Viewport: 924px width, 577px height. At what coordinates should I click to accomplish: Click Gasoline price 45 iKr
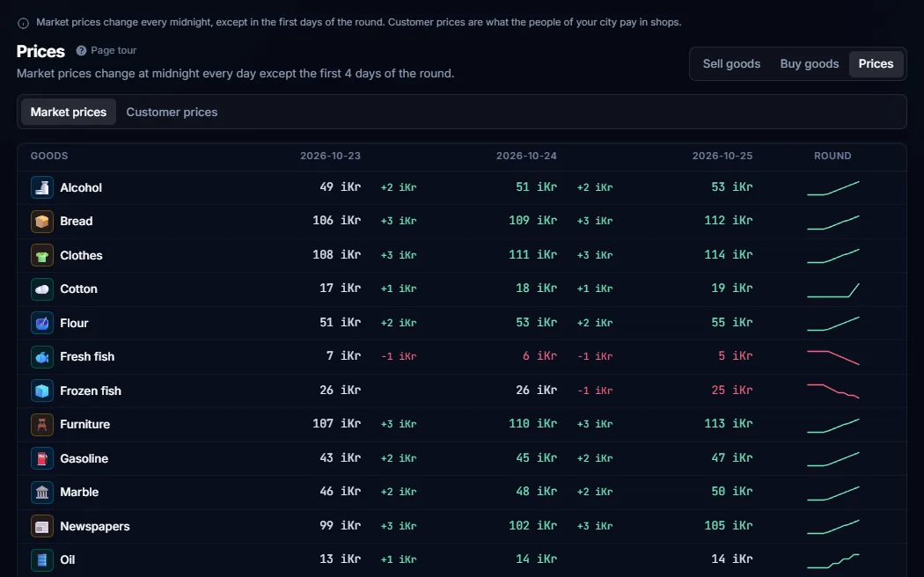tap(536, 457)
